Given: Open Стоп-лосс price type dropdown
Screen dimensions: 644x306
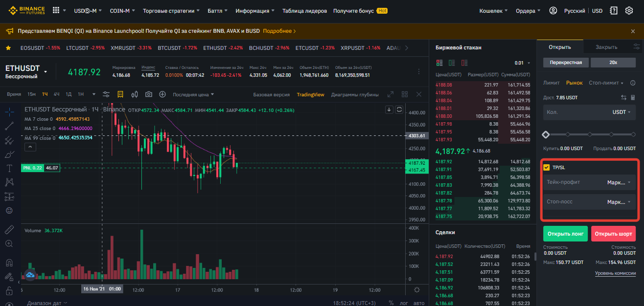Looking at the screenshot, I should click(x=619, y=202).
